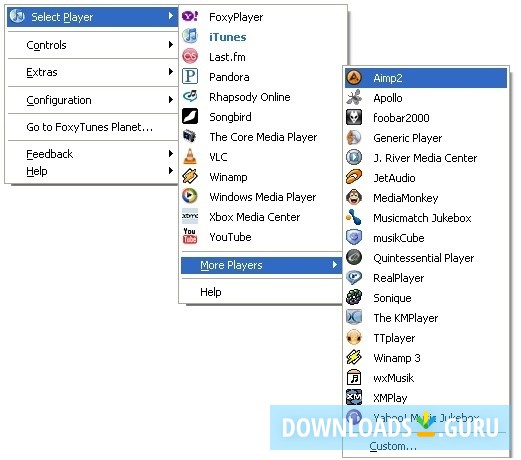521x460 pixels.
Task: Choose More Players menu entry
Action: 261,265
